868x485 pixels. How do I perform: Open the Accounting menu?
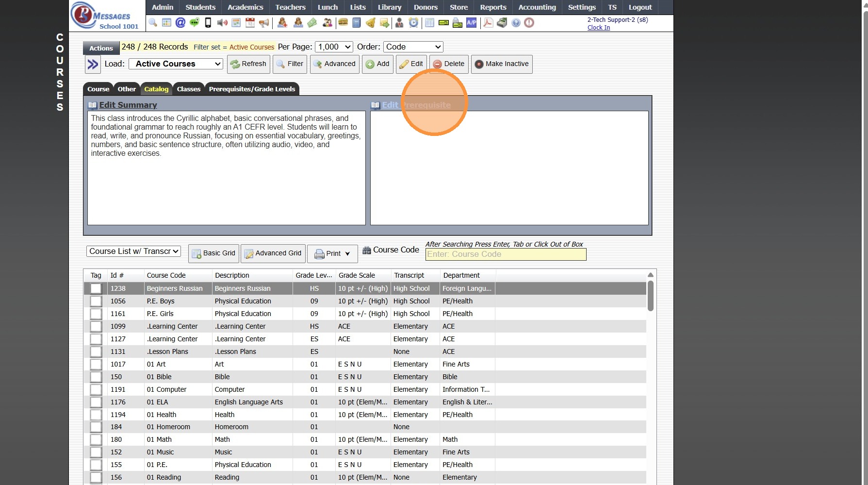[537, 7]
